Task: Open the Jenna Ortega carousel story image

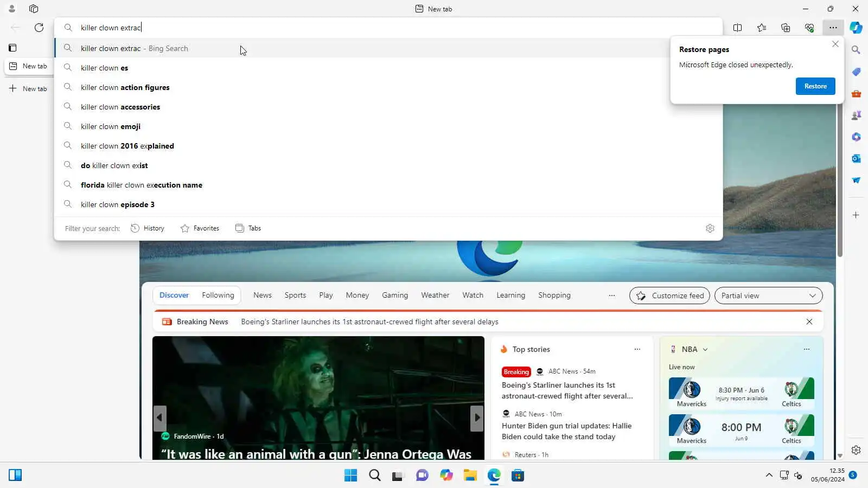Action: tap(318, 397)
